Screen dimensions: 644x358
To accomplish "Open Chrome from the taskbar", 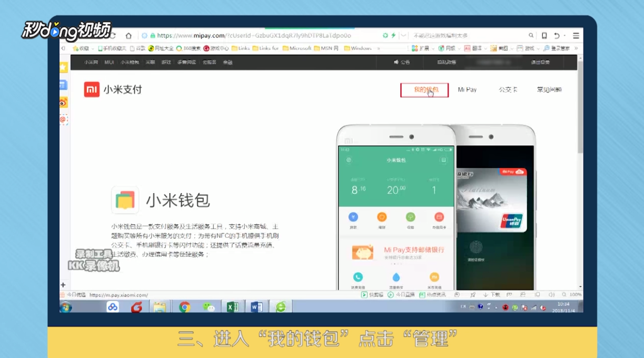I will click(x=184, y=306).
